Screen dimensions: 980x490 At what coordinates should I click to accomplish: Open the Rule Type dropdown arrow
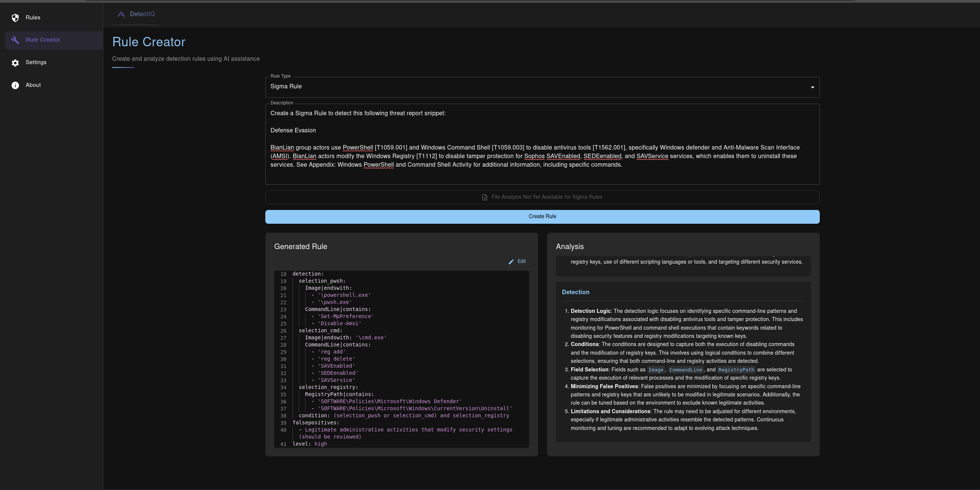pos(812,87)
